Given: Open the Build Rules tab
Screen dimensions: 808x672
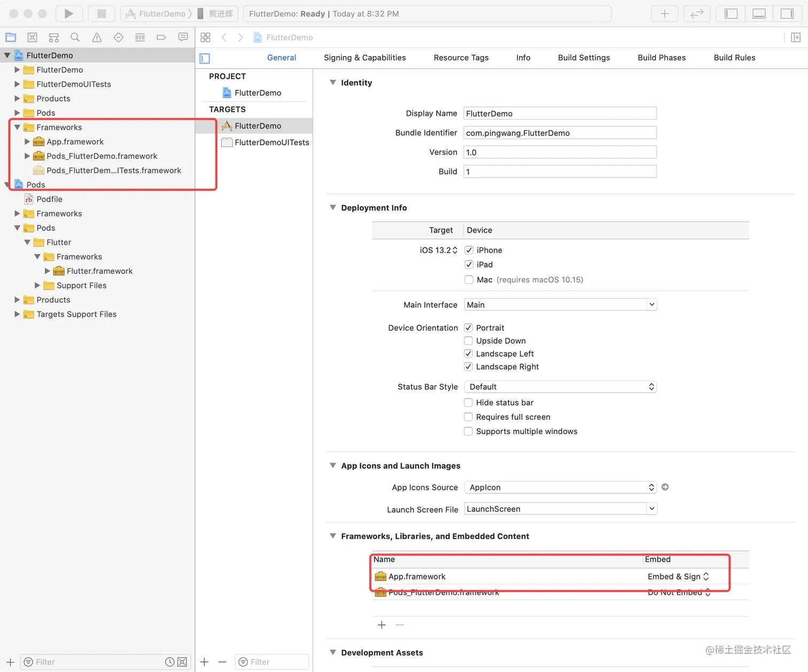Looking at the screenshot, I should (x=735, y=58).
